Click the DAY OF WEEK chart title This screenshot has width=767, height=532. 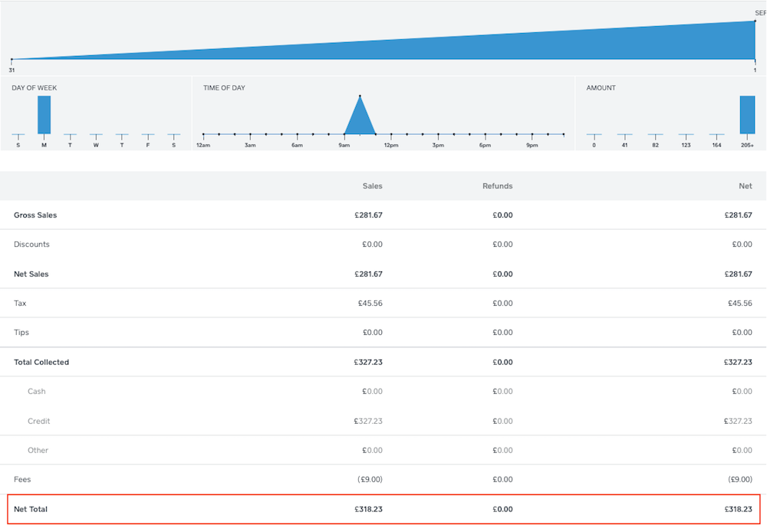point(34,88)
